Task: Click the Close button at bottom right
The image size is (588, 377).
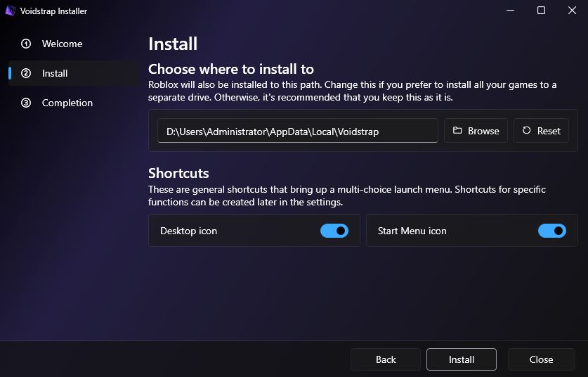Action: (x=541, y=359)
